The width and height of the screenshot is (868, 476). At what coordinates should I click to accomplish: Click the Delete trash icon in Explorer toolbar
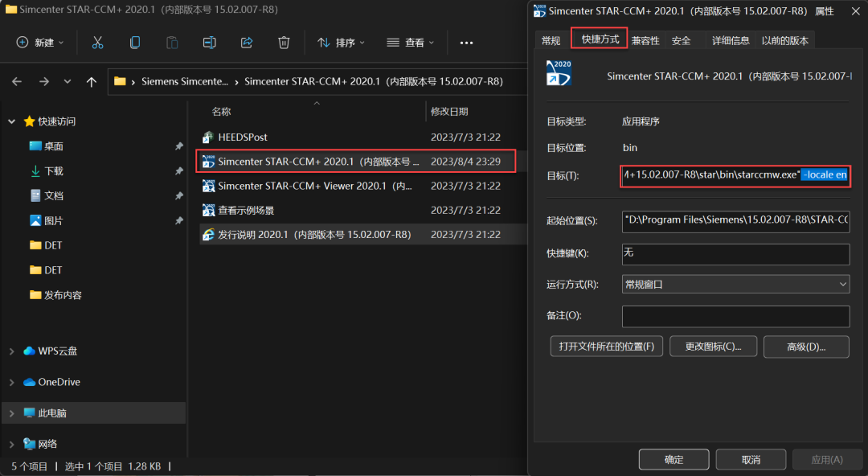tap(284, 43)
